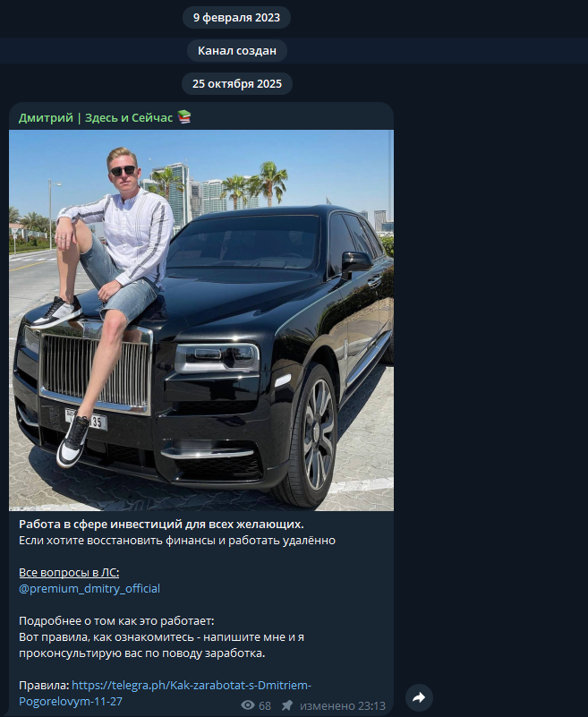Screen dimensions: 588x717
Task: Click the books emoji beside channel name
Action: pyautogui.click(x=183, y=117)
